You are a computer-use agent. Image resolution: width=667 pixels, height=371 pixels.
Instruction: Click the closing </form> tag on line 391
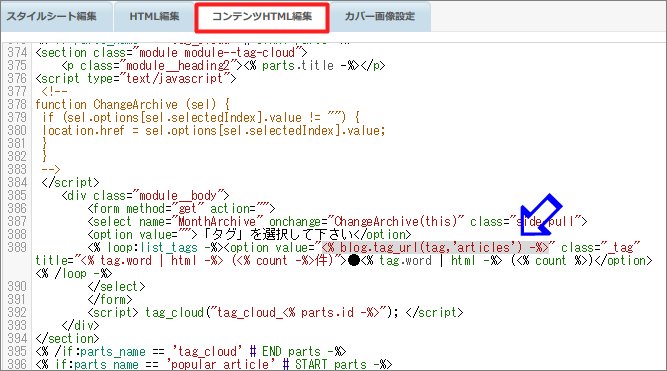pyautogui.click(x=110, y=299)
